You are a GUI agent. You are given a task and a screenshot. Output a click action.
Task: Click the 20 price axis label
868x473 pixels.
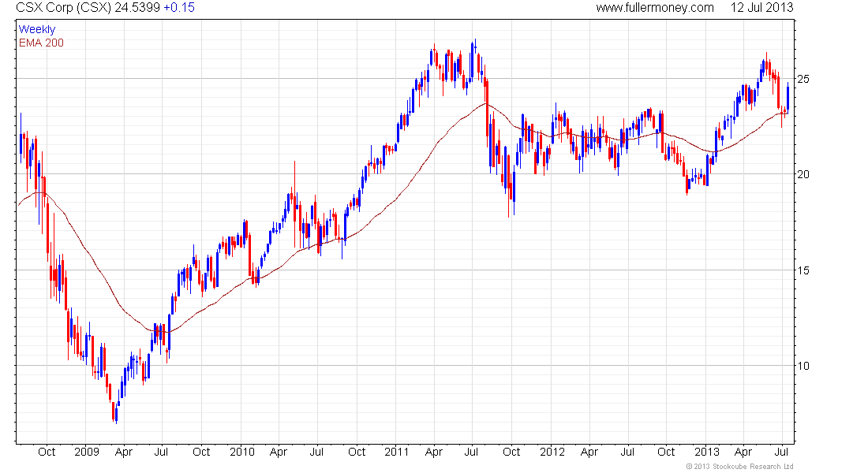coord(803,174)
